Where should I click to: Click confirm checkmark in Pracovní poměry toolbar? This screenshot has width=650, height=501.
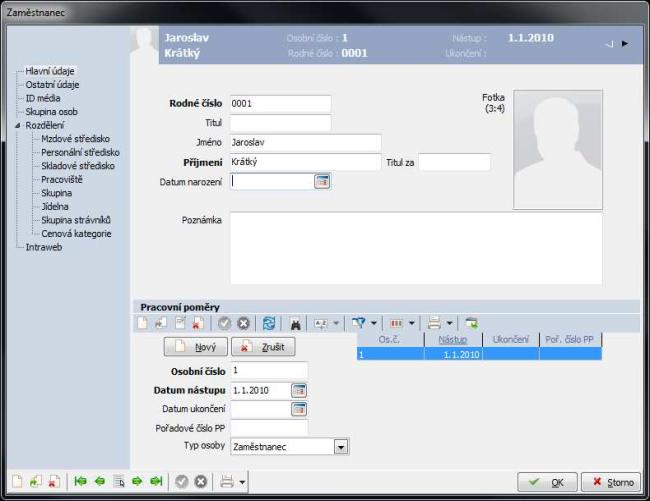click(224, 323)
